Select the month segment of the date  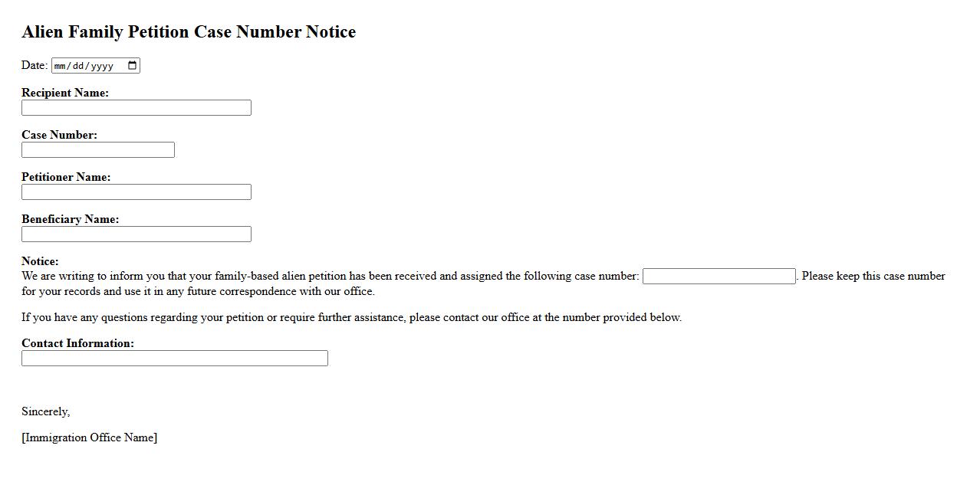pos(61,66)
